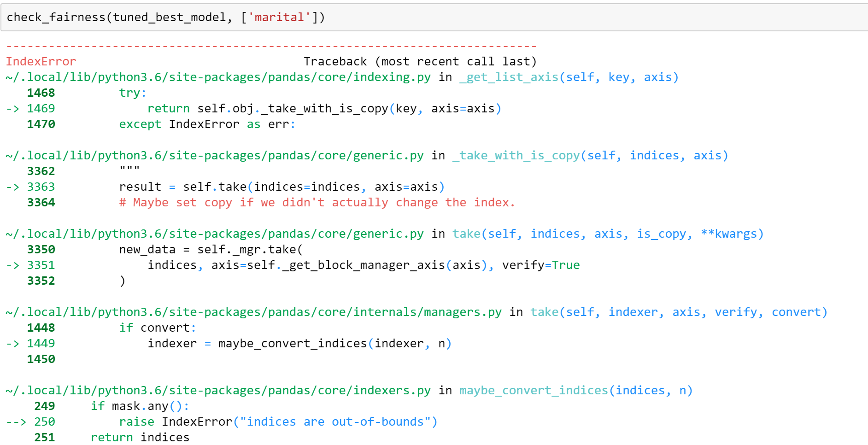Image resolution: width=868 pixels, height=445 pixels.
Task: Click 'indexer = maybe_convert_indices(indexer, n)' line
Action: [x=299, y=344]
